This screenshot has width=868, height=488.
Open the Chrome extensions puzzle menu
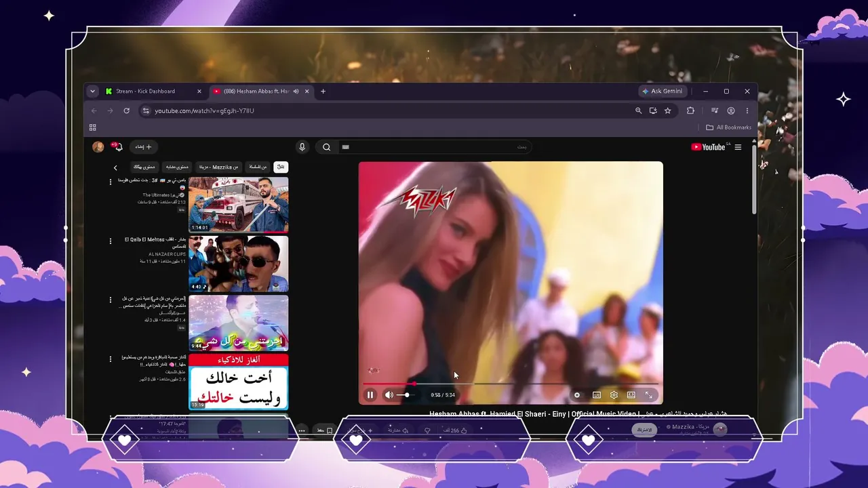tap(690, 110)
